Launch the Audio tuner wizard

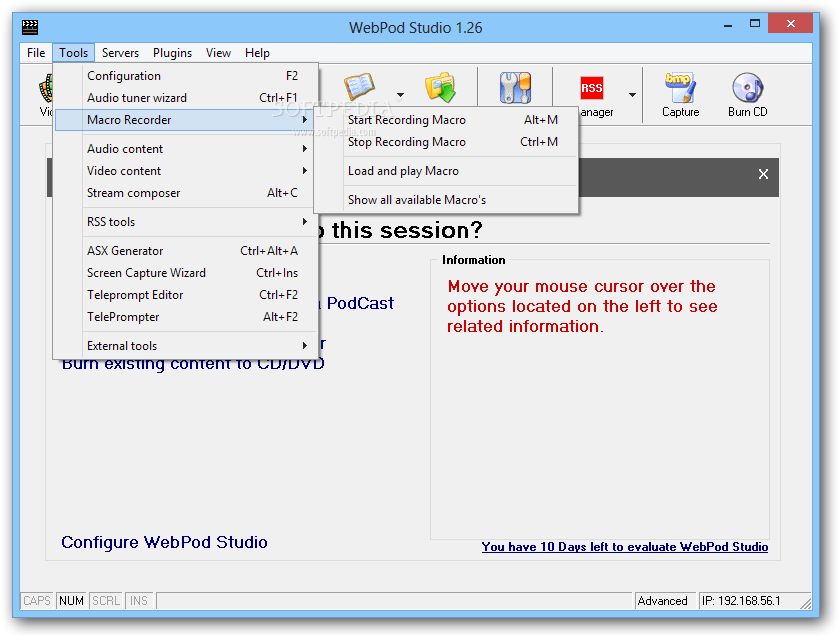(x=185, y=97)
